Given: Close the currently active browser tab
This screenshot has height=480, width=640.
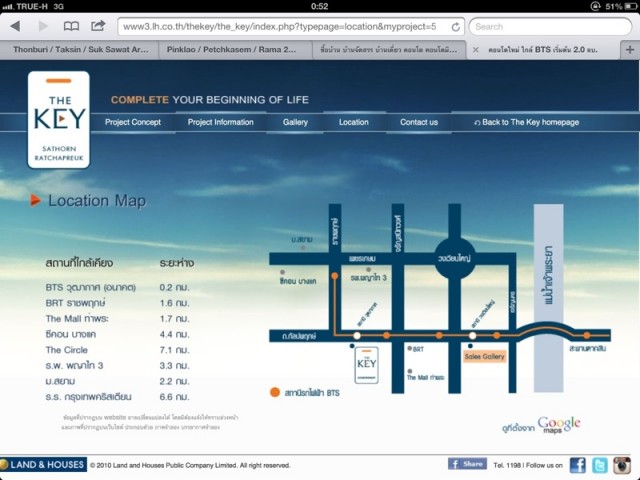Looking at the screenshot, I should tap(475, 49).
